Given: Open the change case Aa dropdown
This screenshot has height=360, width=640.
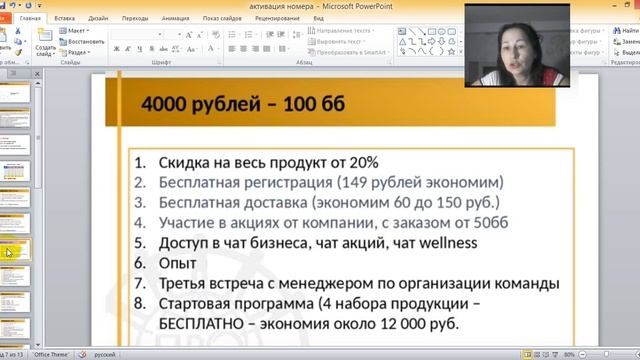Looking at the screenshot, I should coord(191,49).
